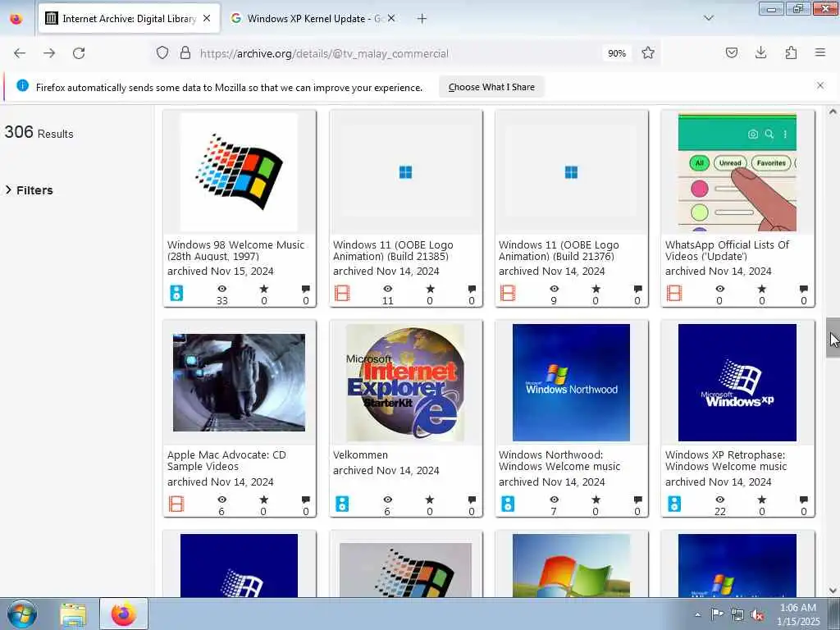Open Internet Explorer StarterKit thumbnail
This screenshot has width=840, height=630.
[x=405, y=382]
